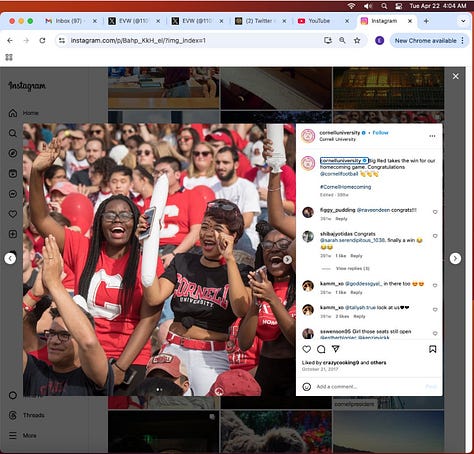Reply to shibajyotidas comment
Screen dimensions: 474x454
(x=356, y=256)
